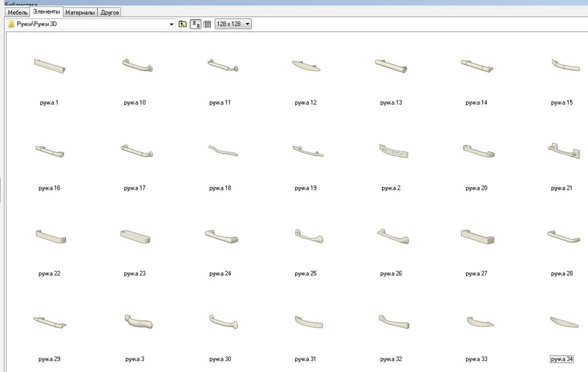Select the ручка 20 handle thumbnail

478,151
